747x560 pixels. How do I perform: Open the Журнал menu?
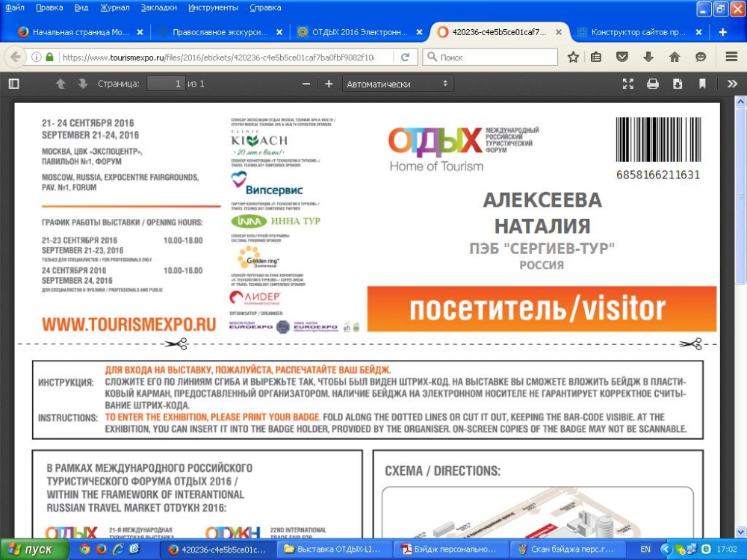[115, 7]
